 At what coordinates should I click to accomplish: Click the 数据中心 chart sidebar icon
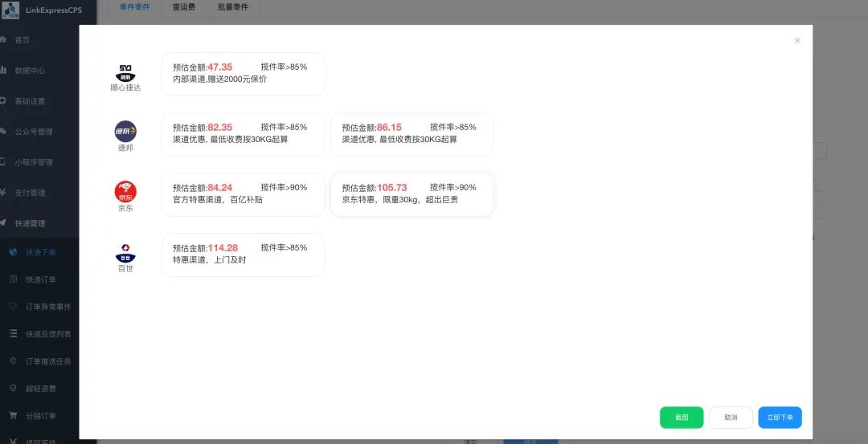[2, 70]
